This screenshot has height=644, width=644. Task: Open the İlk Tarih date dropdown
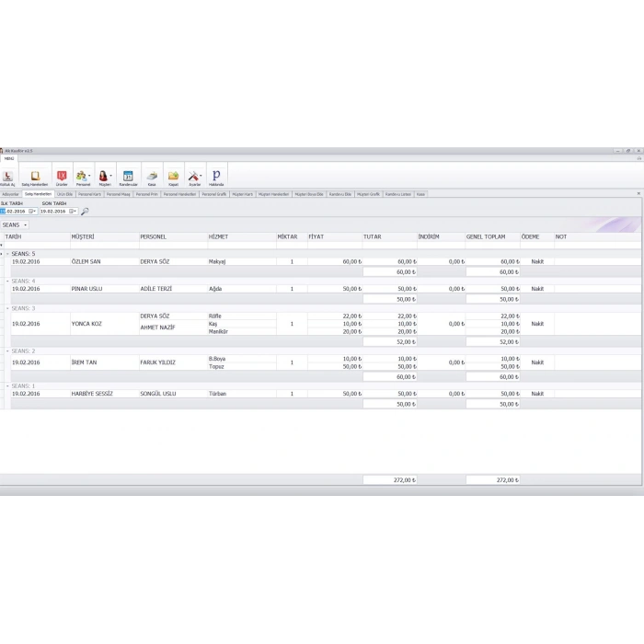pyautogui.click(x=33, y=212)
